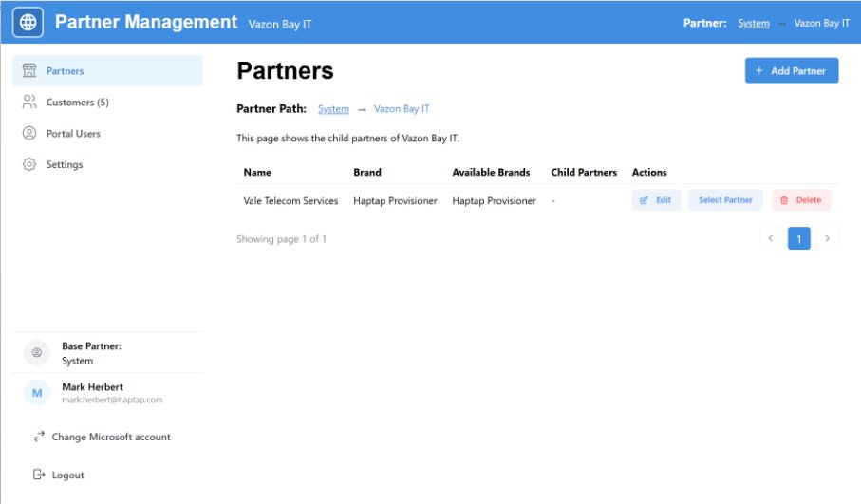
Task: Follow the System link in Partner Path
Action: 333,109
